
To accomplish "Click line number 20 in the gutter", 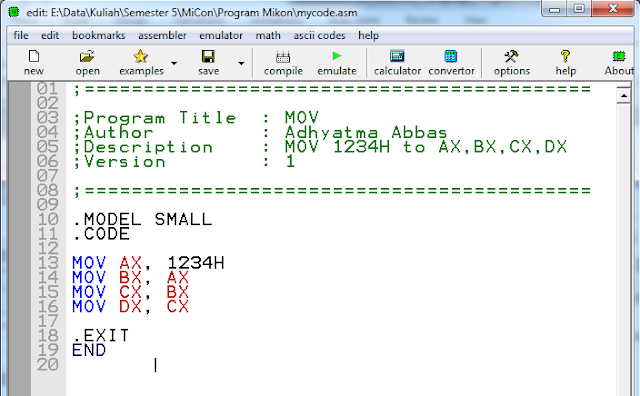I will click(48, 365).
